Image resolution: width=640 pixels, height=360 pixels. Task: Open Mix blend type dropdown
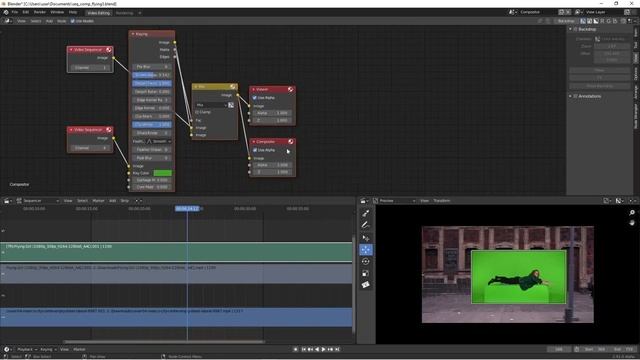[x=211, y=105]
